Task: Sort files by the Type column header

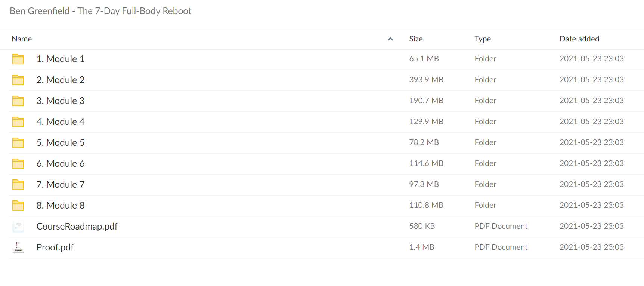Action: pos(483,39)
